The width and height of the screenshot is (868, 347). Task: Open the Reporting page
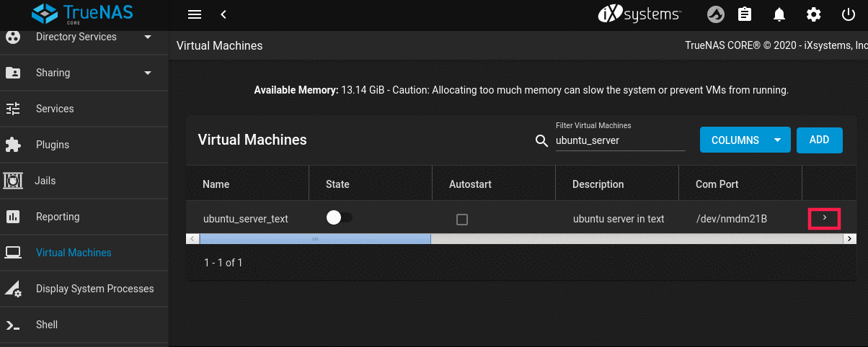tap(58, 217)
